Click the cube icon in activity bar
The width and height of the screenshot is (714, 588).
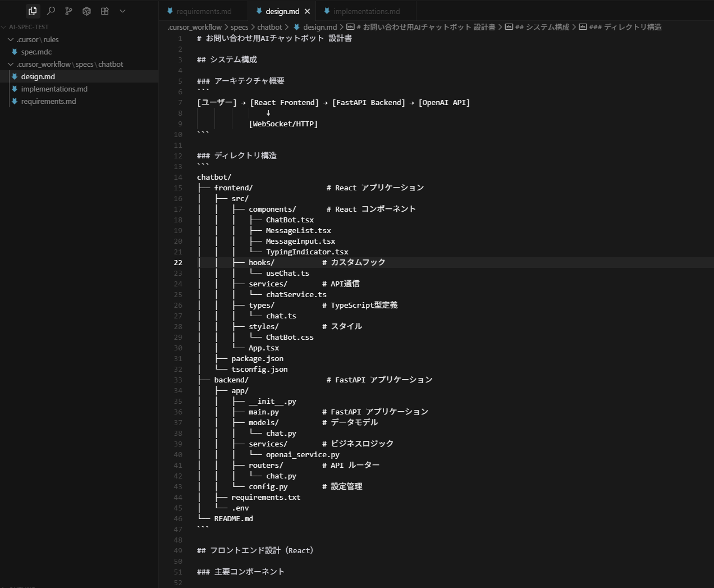point(86,11)
